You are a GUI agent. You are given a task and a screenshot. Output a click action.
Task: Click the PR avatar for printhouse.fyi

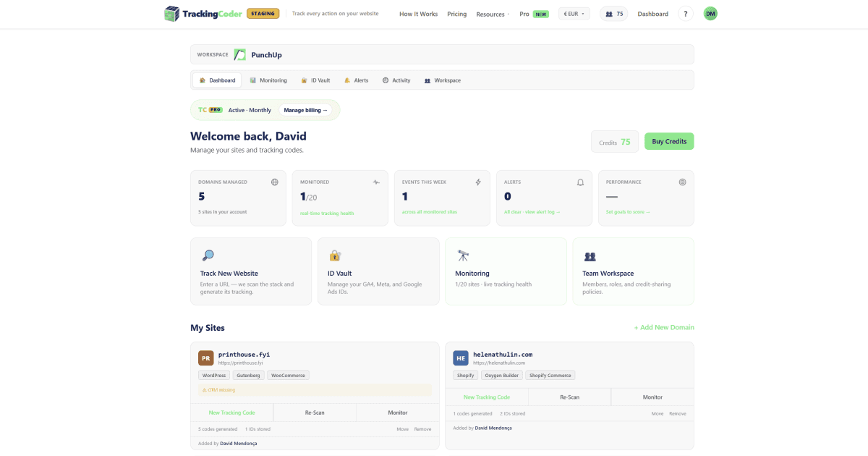(206, 358)
